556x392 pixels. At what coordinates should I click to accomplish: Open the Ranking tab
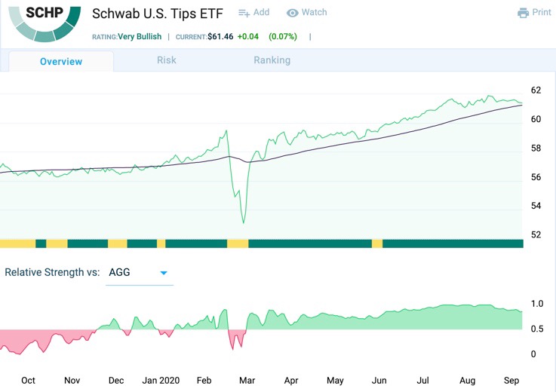(x=272, y=60)
